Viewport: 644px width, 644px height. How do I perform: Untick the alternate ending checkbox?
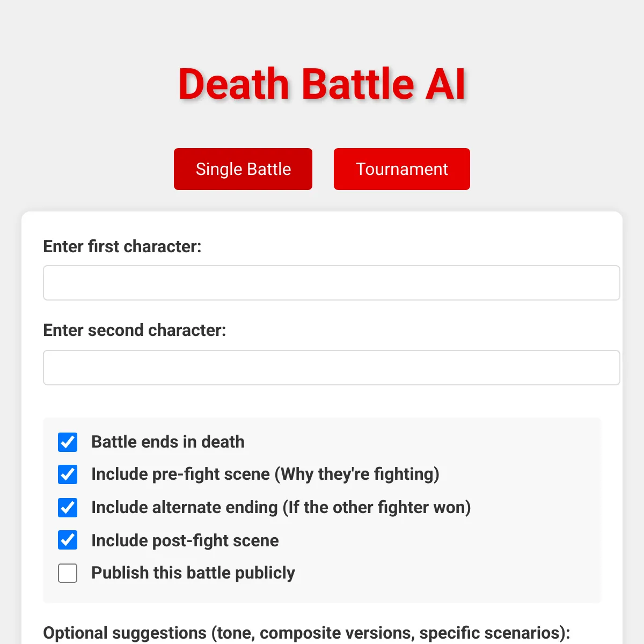[68, 508]
